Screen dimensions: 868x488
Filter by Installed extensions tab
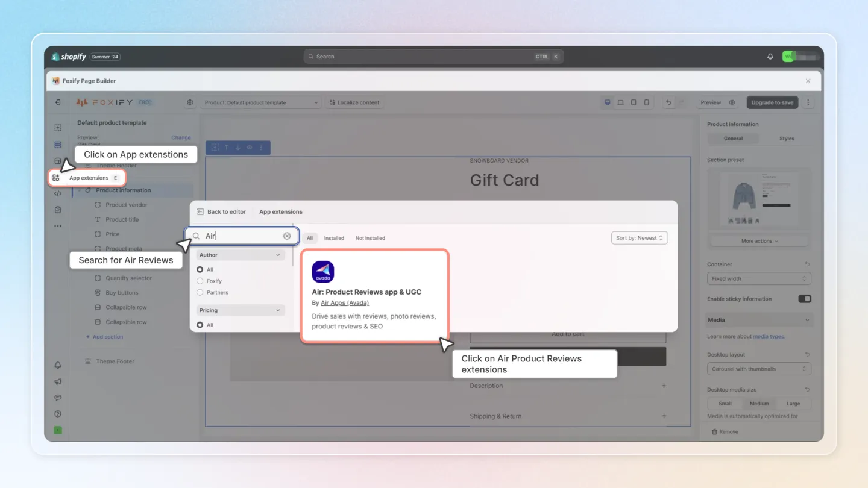[334, 238]
